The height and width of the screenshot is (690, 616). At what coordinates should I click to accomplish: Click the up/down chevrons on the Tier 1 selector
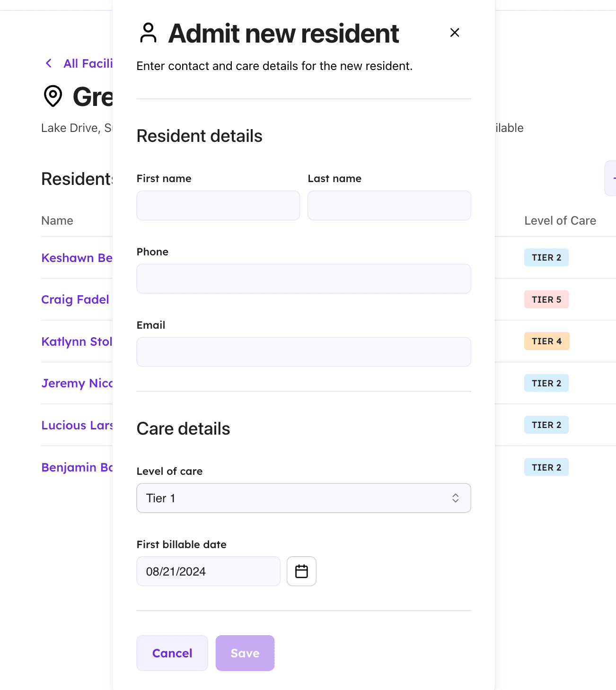pyautogui.click(x=455, y=498)
